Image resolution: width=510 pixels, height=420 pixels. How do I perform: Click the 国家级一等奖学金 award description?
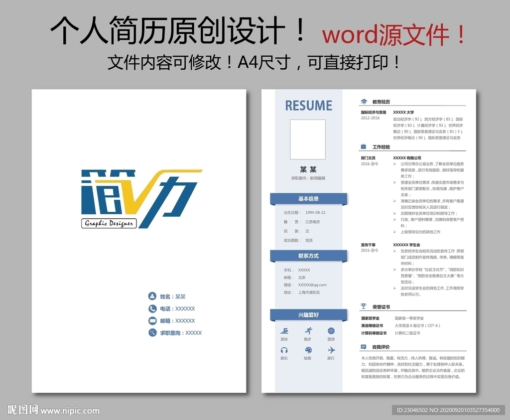click(x=409, y=318)
